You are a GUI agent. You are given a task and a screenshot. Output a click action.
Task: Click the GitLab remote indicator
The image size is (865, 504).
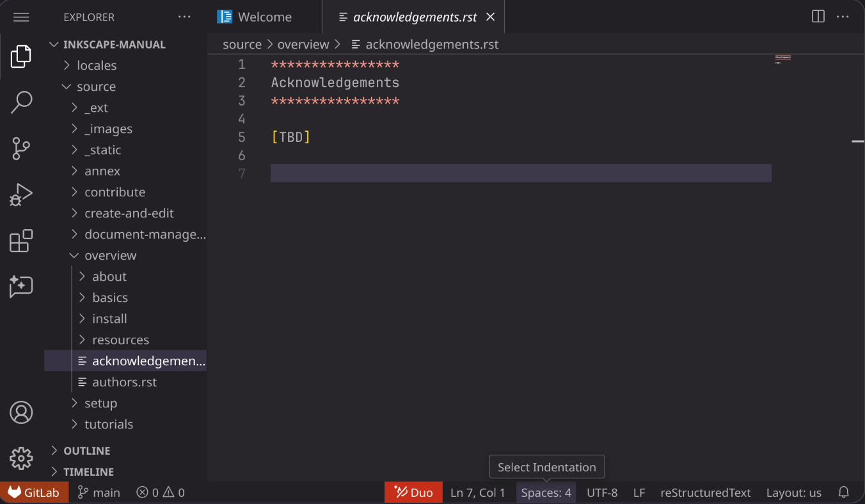click(x=34, y=492)
